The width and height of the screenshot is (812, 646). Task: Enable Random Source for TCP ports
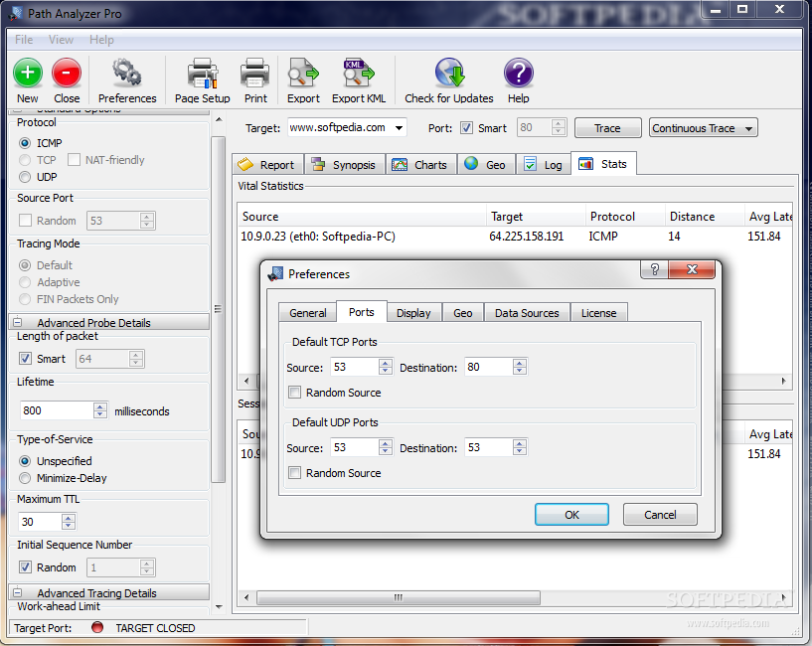[x=294, y=393]
